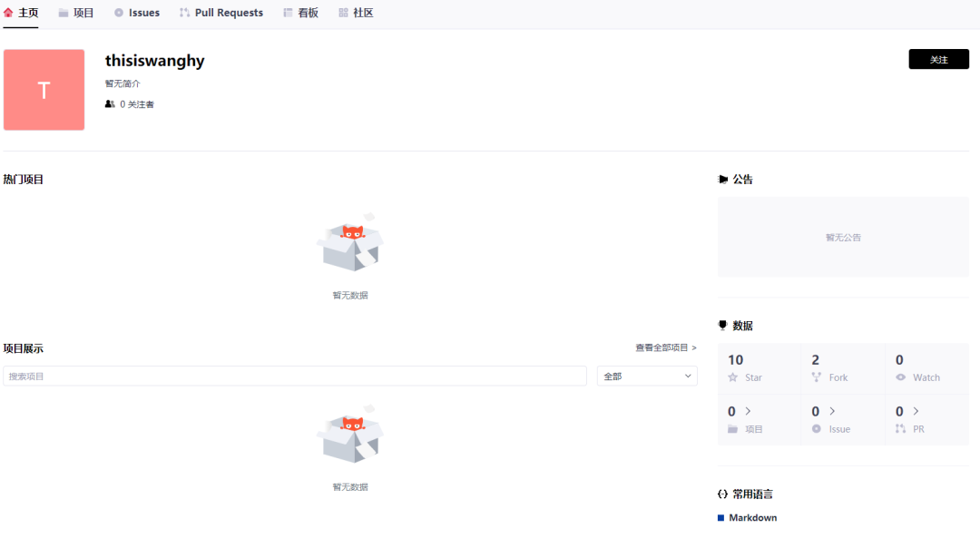The image size is (980, 538).
Task: Click the 搜索项目 search input field
Action: click(295, 377)
